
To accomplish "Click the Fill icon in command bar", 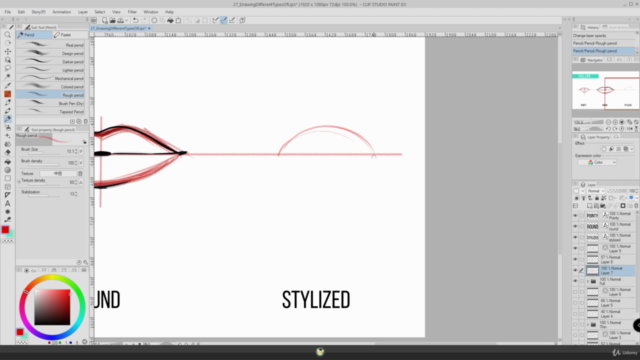I will coord(170,20).
